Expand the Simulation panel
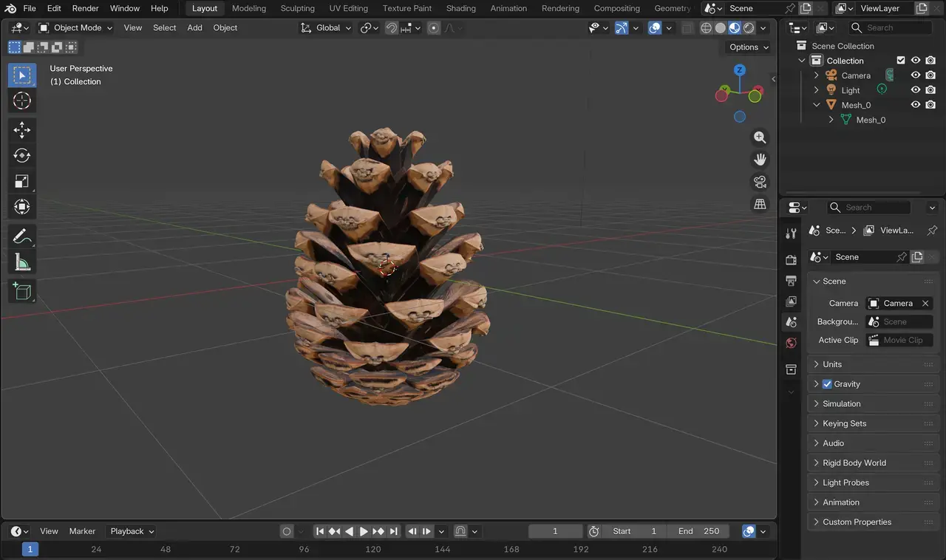 [x=872, y=404]
